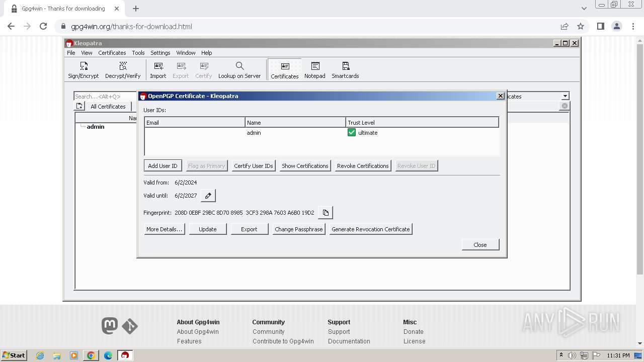Open License footer link
644x362 pixels.
pyautogui.click(x=415, y=341)
